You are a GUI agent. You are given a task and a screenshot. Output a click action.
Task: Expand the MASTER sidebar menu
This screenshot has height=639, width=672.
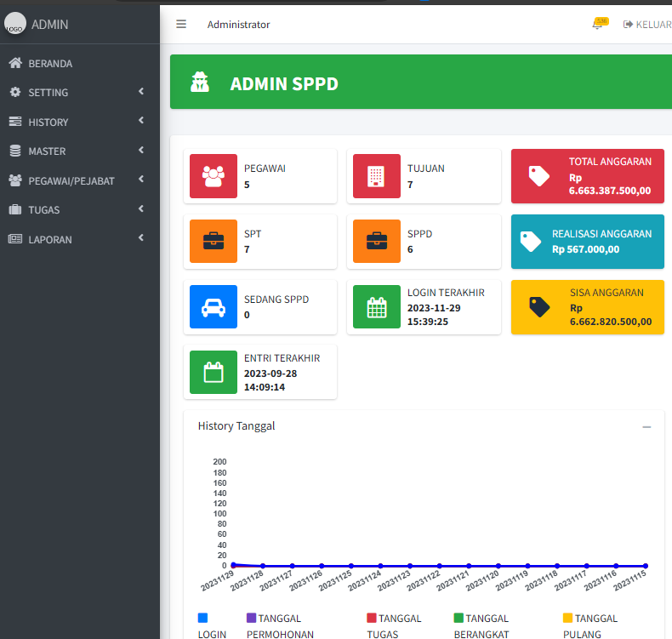(x=80, y=151)
